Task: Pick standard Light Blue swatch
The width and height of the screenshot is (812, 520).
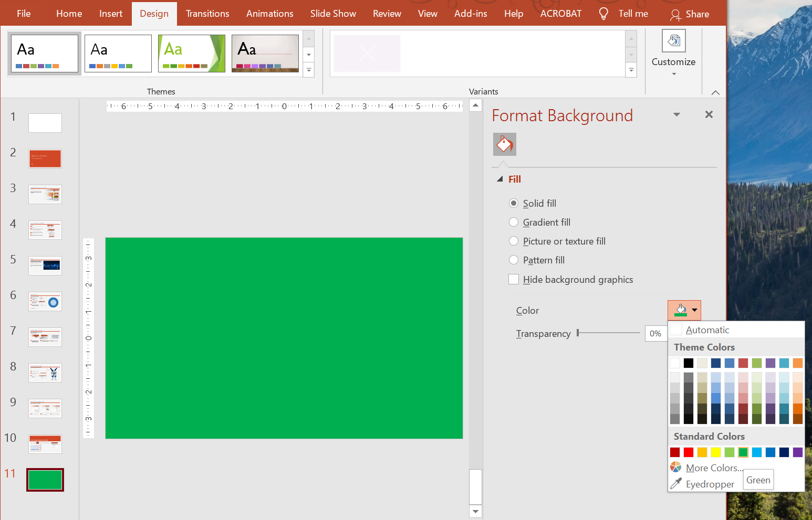Action: [757, 452]
